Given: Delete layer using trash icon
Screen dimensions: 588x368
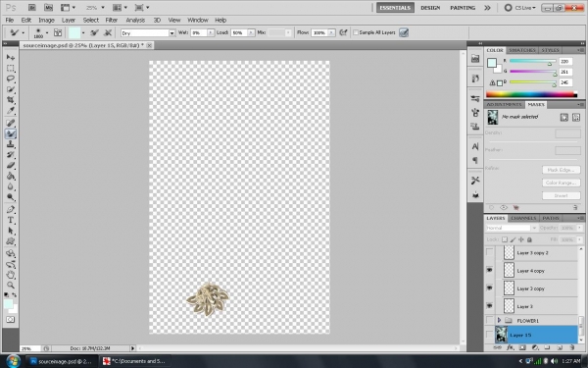Looking at the screenshot, I should pos(572,347).
